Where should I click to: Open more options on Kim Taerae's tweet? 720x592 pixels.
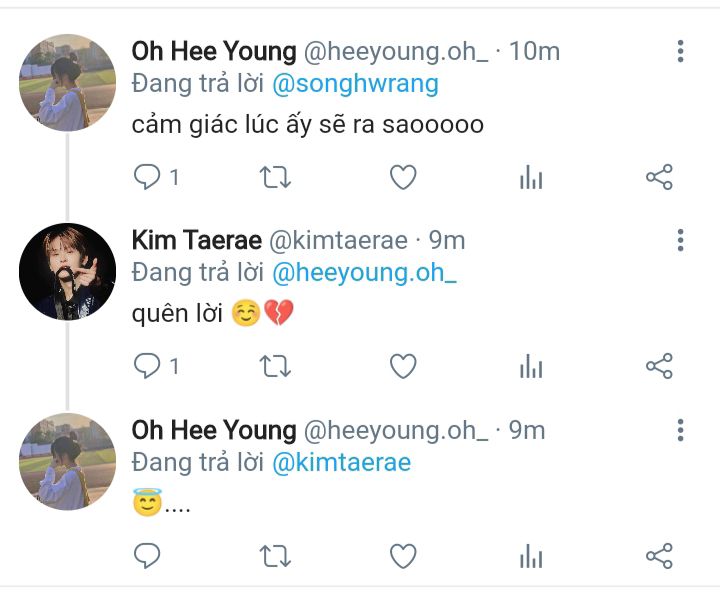[680, 240]
